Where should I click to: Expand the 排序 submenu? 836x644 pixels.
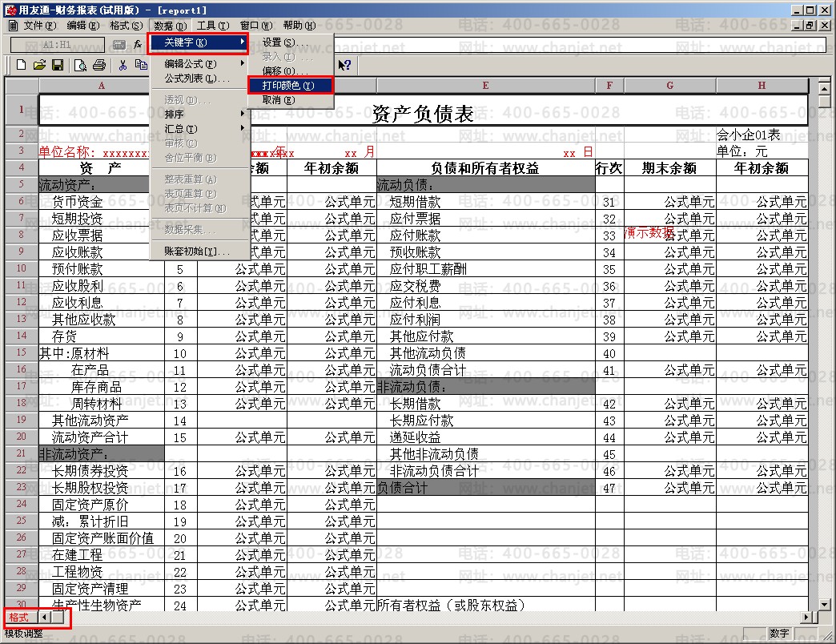coord(200,114)
